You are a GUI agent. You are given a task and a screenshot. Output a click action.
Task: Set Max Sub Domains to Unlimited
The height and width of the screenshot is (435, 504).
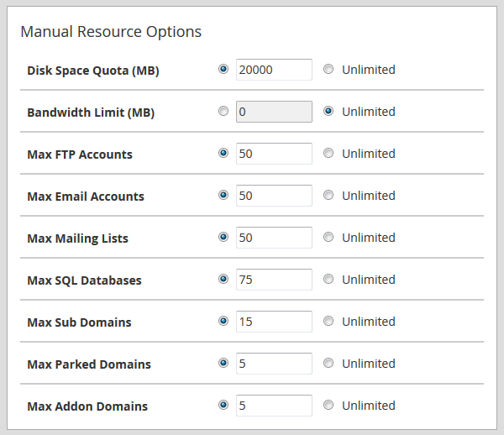pyautogui.click(x=328, y=321)
